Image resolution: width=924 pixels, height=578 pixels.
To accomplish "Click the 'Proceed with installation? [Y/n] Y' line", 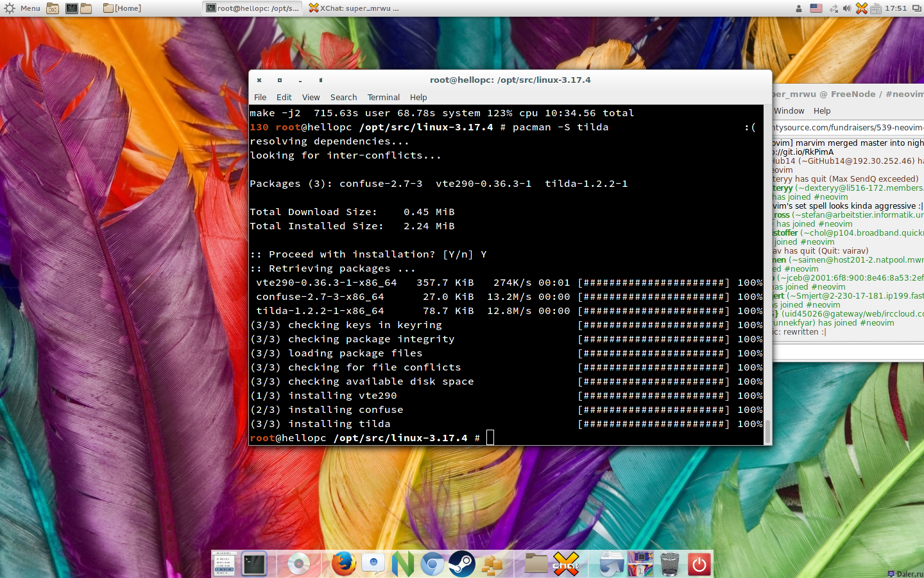I will point(368,254).
